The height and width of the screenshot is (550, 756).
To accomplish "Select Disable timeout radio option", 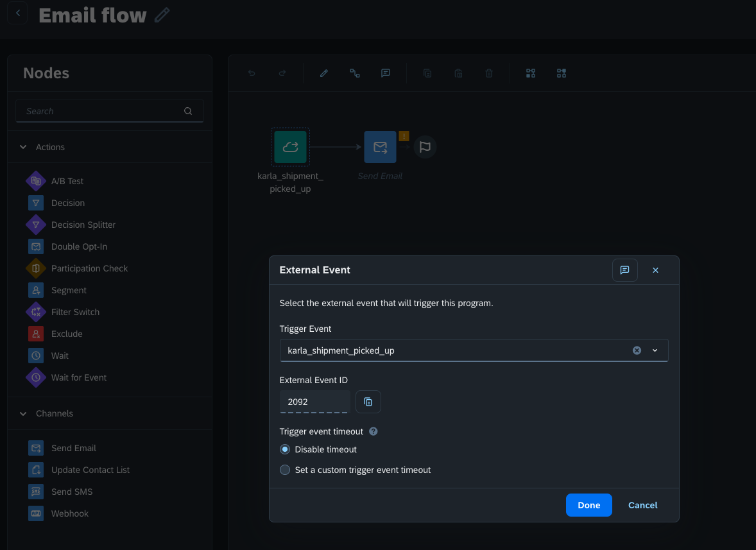I will coord(286,449).
